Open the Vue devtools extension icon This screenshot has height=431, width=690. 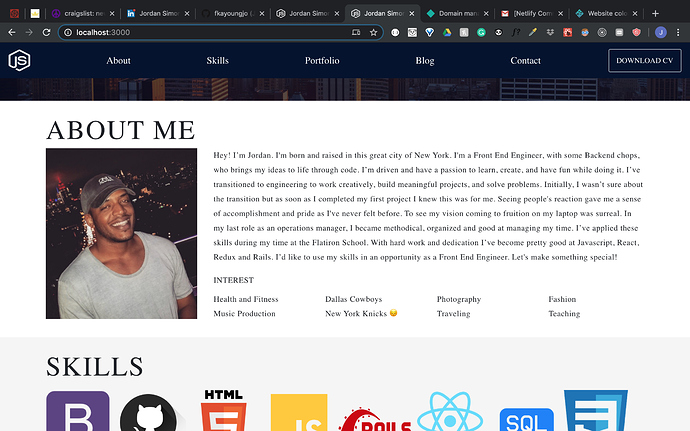coord(429,32)
